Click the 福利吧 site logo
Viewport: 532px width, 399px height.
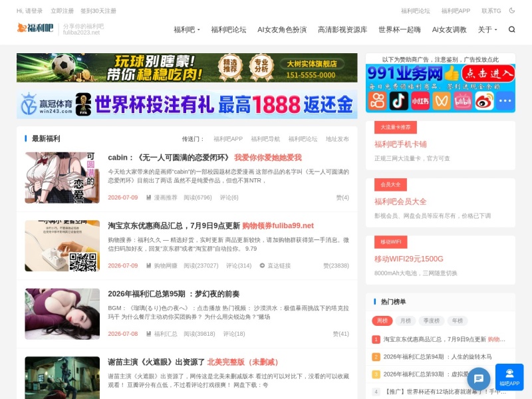pos(35,28)
